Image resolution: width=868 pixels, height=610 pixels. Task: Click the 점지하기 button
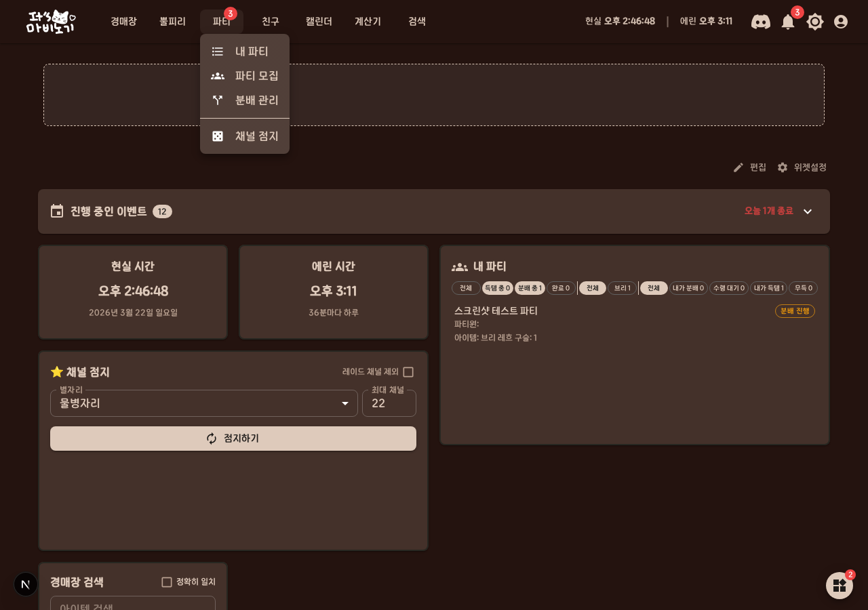point(233,439)
